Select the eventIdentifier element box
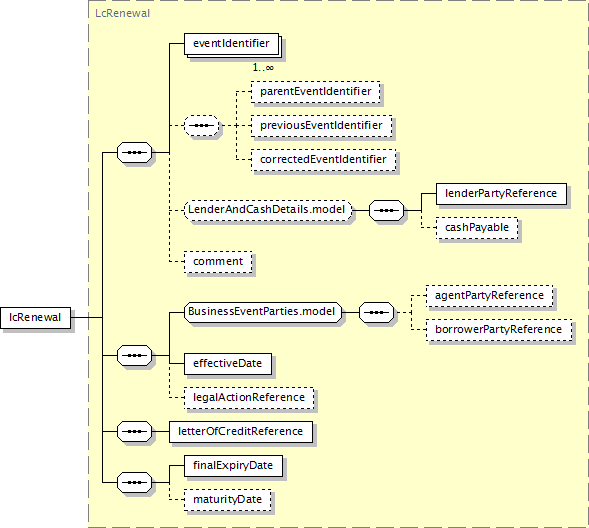Image resolution: width=589 pixels, height=528 pixels. point(231,44)
